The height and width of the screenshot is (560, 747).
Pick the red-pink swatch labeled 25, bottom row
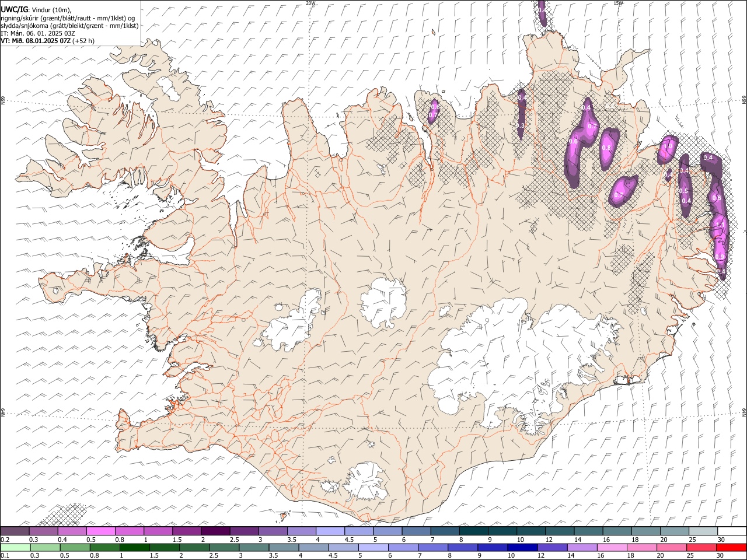[x=701, y=547]
